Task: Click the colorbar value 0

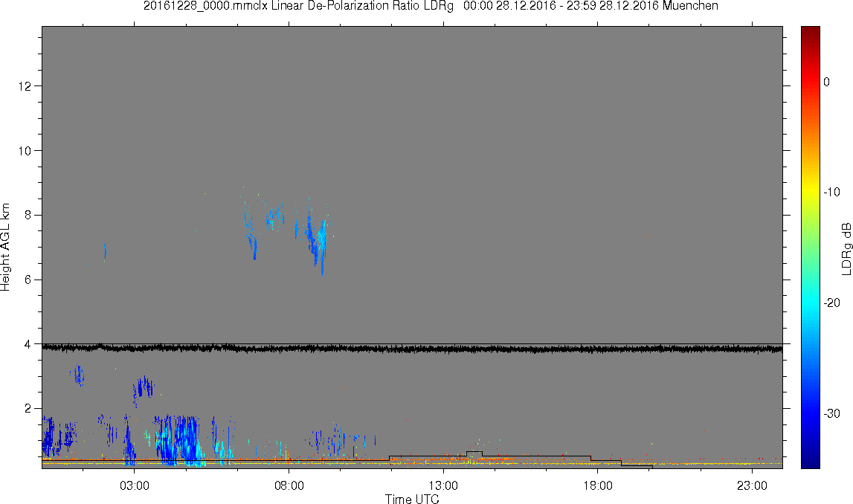Action: tap(827, 82)
